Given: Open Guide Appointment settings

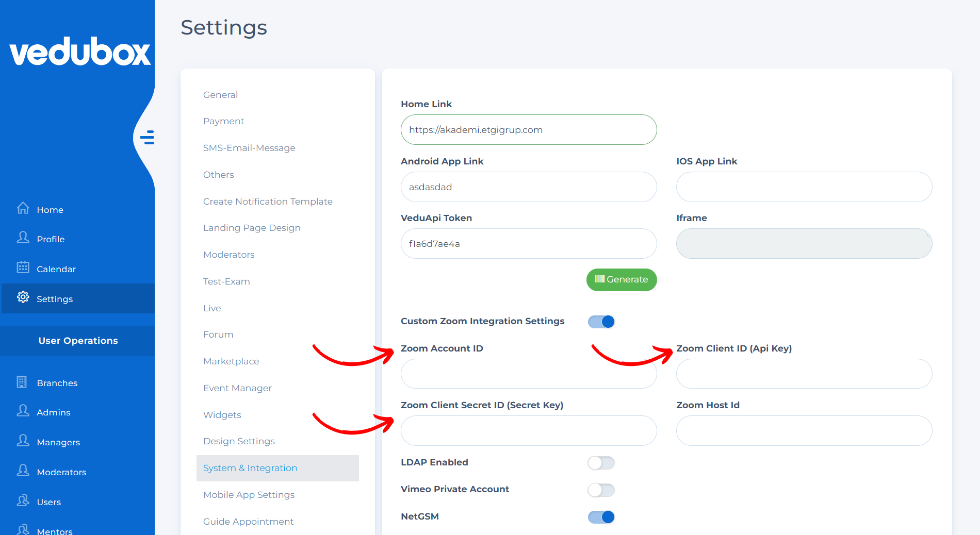Looking at the screenshot, I should pos(248,522).
